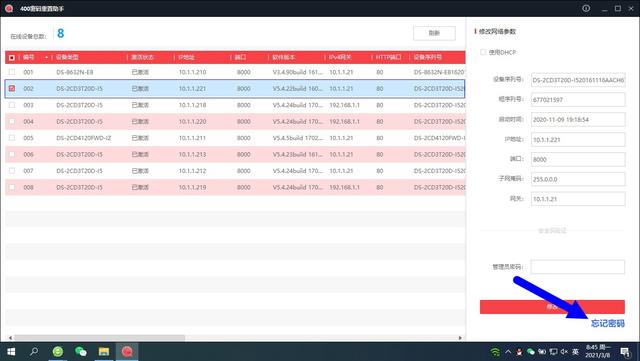Screen dimensions: 640x361
Task: Click the sort arrow on number column
Action: [47, 58]
